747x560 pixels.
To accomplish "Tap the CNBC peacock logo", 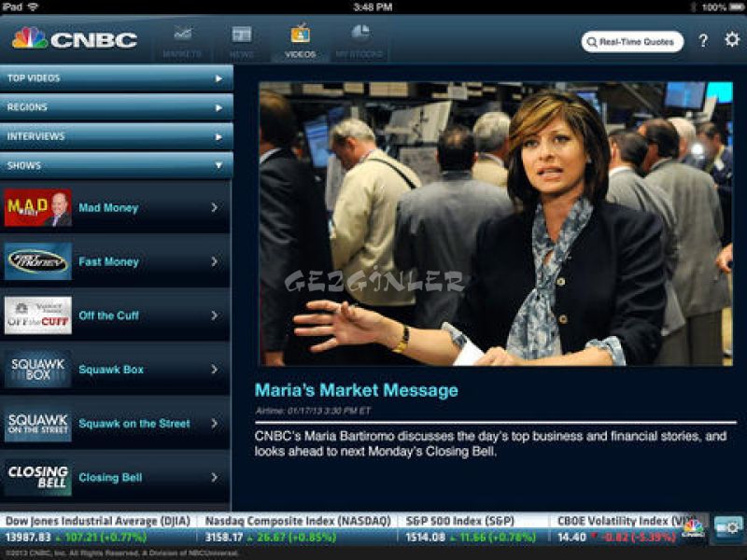I will 75,39.
